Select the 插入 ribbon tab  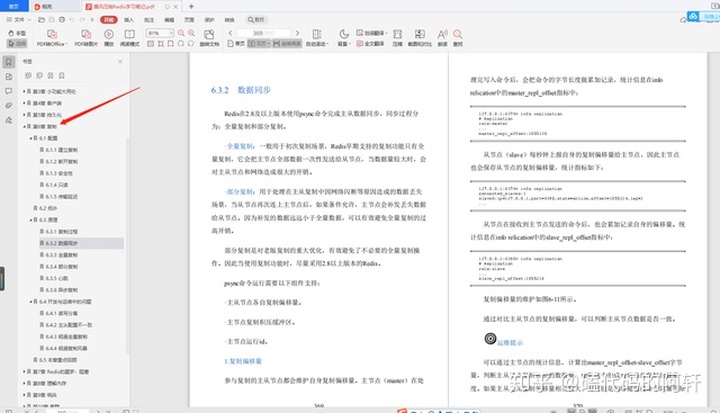[129, 20]
